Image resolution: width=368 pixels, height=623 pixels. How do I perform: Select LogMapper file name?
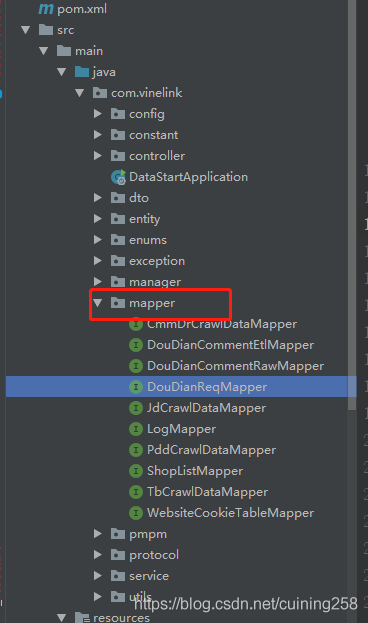point(181,429)
